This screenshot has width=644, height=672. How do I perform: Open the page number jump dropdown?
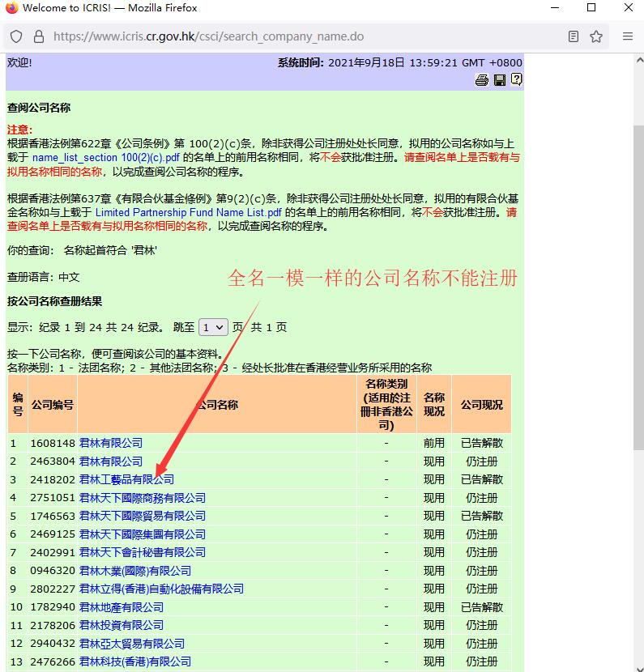[x=214, y=327]
